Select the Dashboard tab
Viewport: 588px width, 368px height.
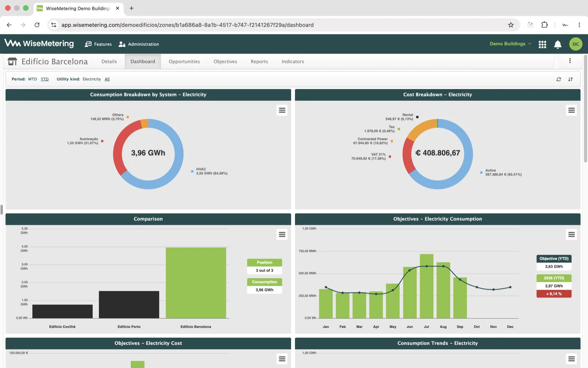[143, 62]
